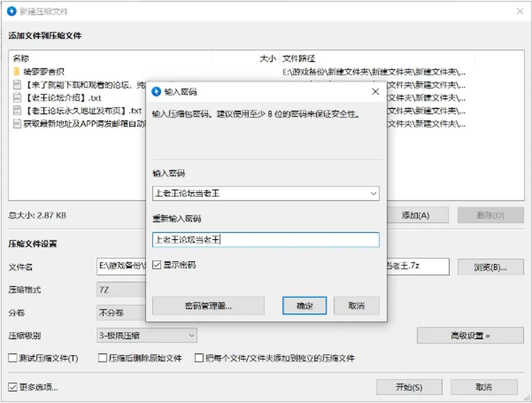
Task: Click the app logo in 新建压缩文件 title bar
Action: click(12, 12)
